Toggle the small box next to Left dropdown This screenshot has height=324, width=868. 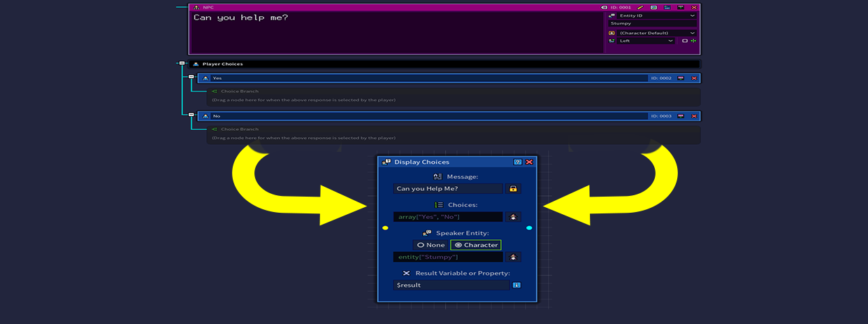tap(684, 41)
